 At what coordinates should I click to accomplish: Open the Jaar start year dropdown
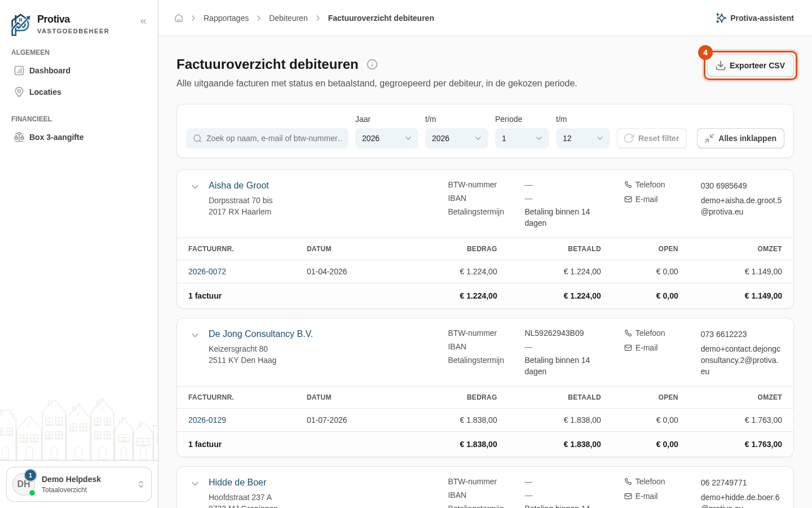[387, 138]
